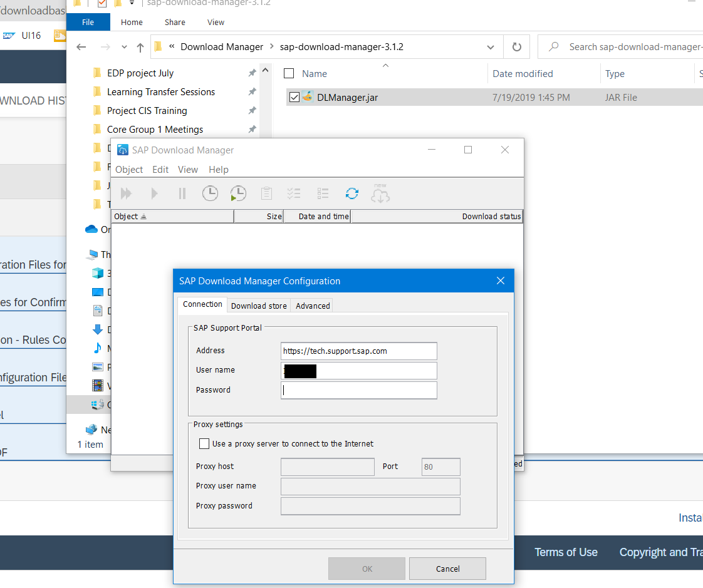Start the selected download with the play icon
703x588 pixels.
coord(154,193)
